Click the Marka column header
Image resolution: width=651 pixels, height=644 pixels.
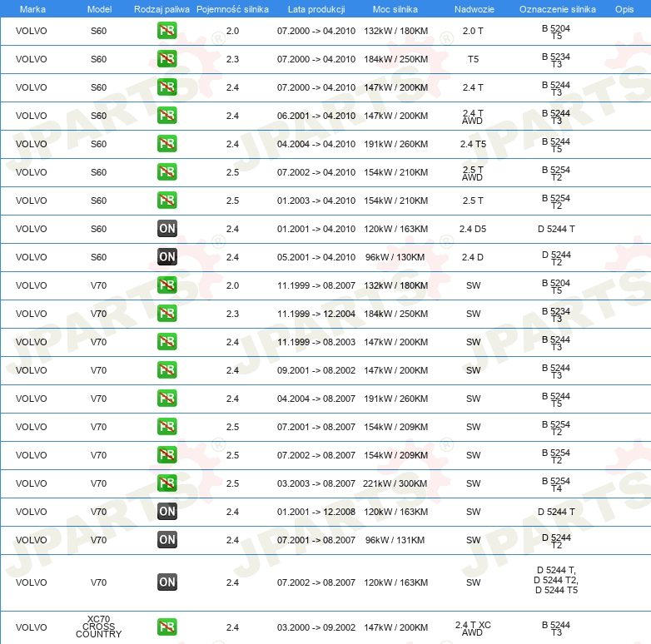pyautogui.click(x=32, y=9)
